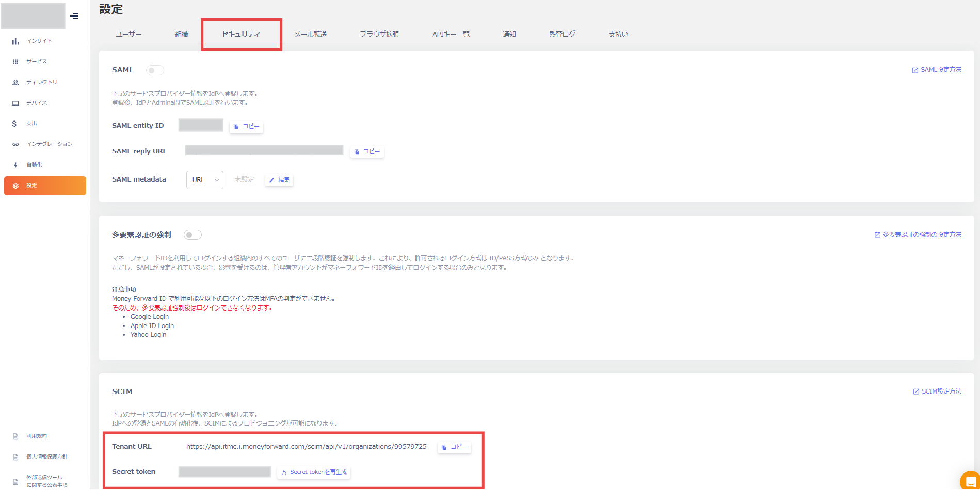Click the Yahoo Login list item
This screenshot has height=490, width=980.
pos(149,335)
